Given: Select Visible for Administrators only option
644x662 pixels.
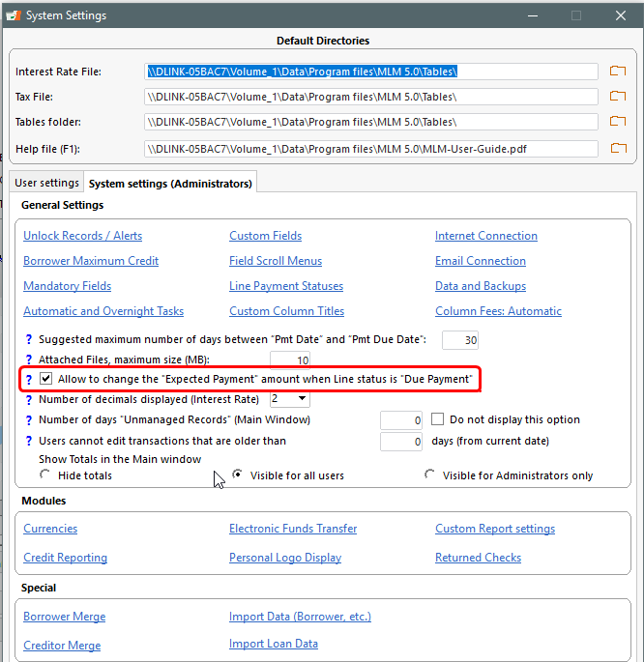Looking at the screenshot, I should click(429, 475).
